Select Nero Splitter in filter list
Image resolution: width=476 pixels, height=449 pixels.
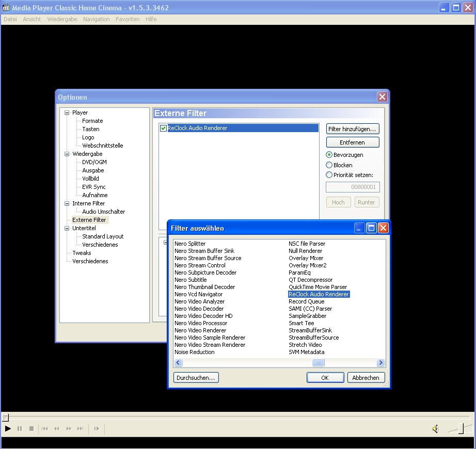point(190,244)
